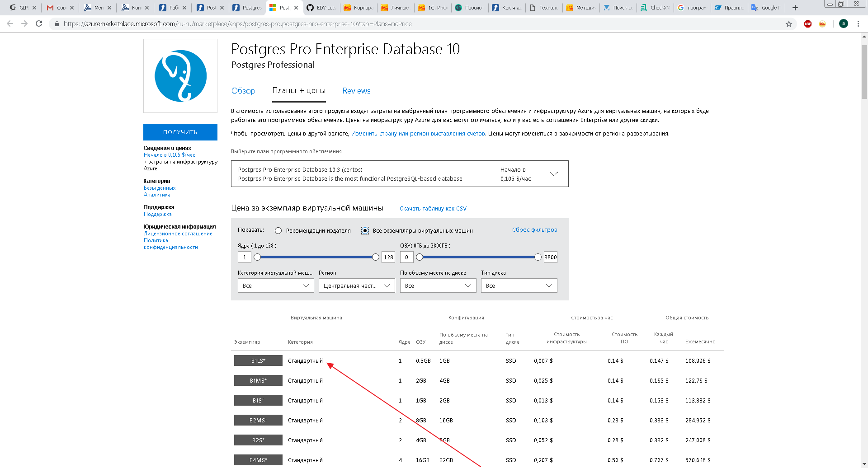Open the 'Аналитика' category link
This screenshot has width=868, height=468.
pos(157,195)
